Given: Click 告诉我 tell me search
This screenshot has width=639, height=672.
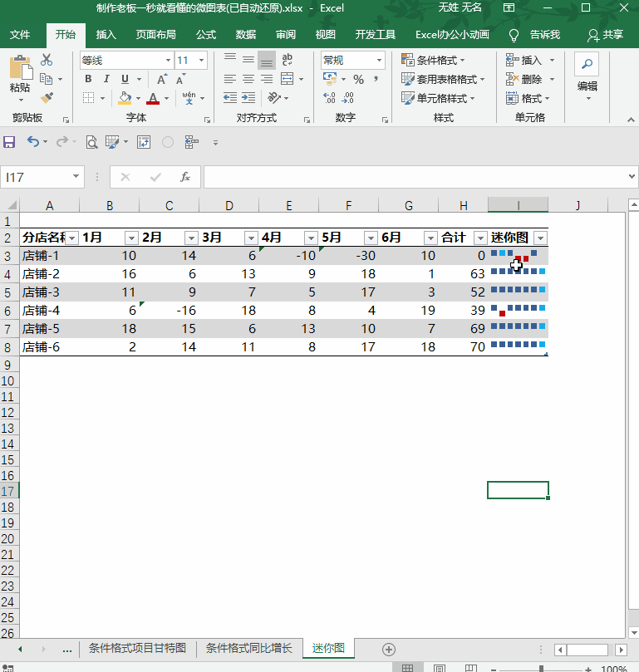Looking at the screenshot, I should pyautogui.click(x=534, y=35).
